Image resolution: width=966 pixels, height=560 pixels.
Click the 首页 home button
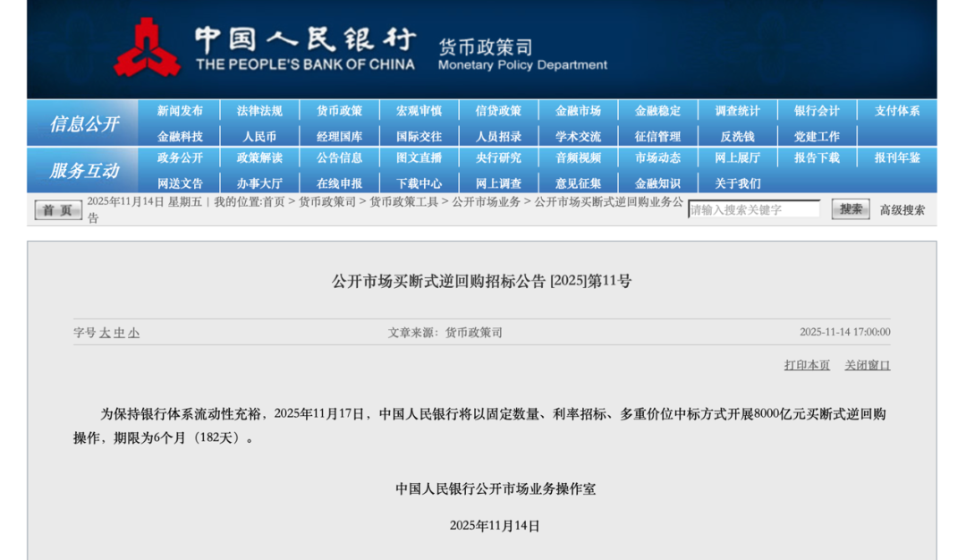58,210
